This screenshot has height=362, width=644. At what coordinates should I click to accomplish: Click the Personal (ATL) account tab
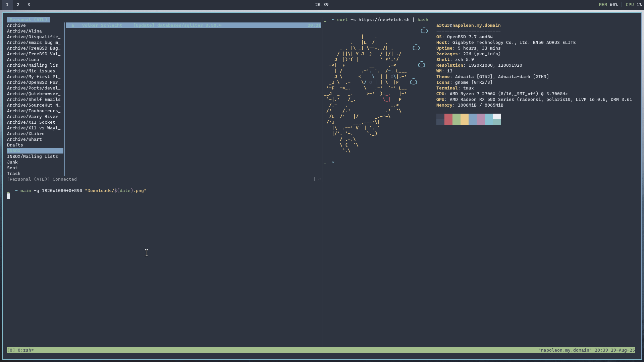tap(29, 20)
